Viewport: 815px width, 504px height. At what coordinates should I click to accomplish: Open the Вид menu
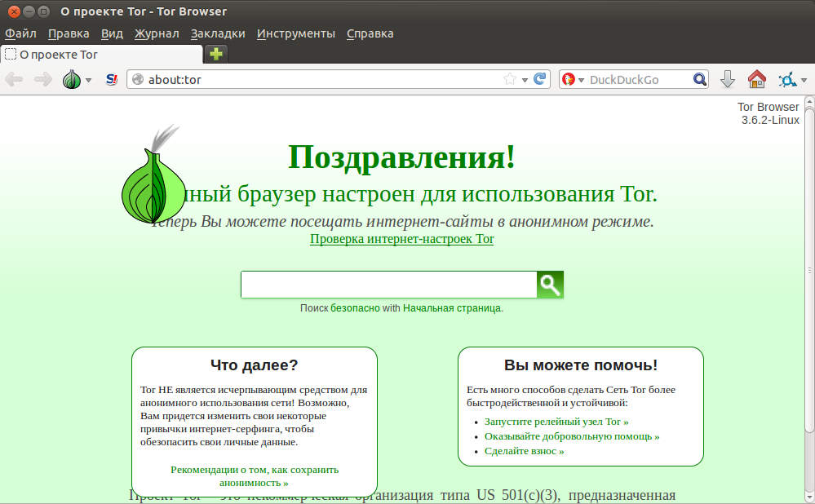pos(112,33)
